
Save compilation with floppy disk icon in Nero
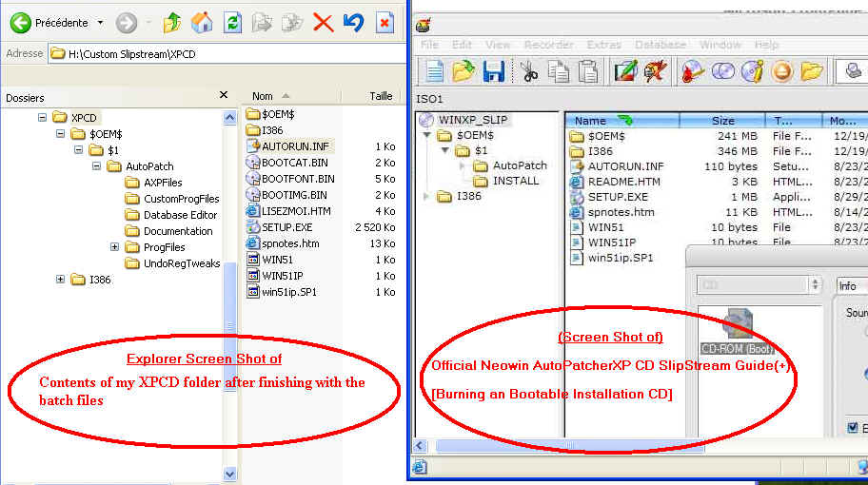point(493,72)
